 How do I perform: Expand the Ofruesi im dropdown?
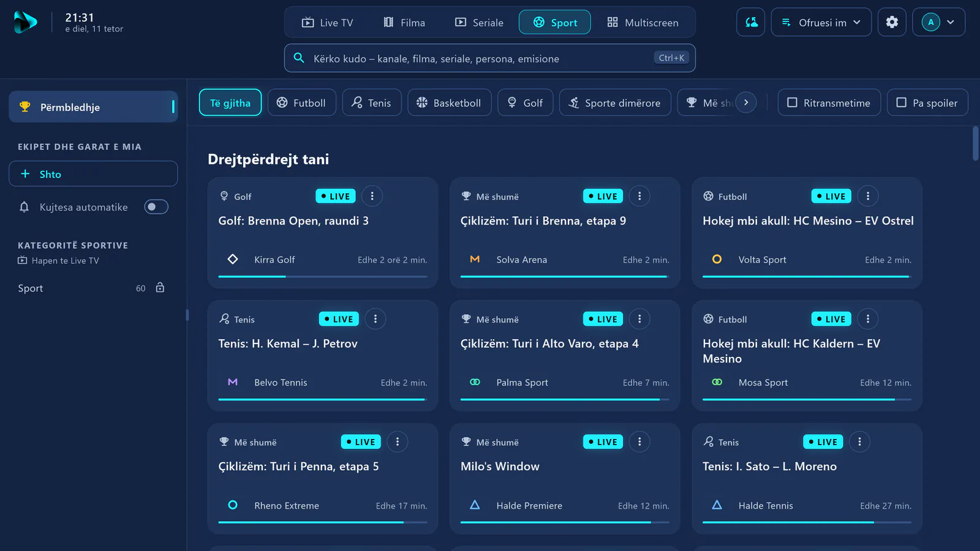(x=821, y=22)
